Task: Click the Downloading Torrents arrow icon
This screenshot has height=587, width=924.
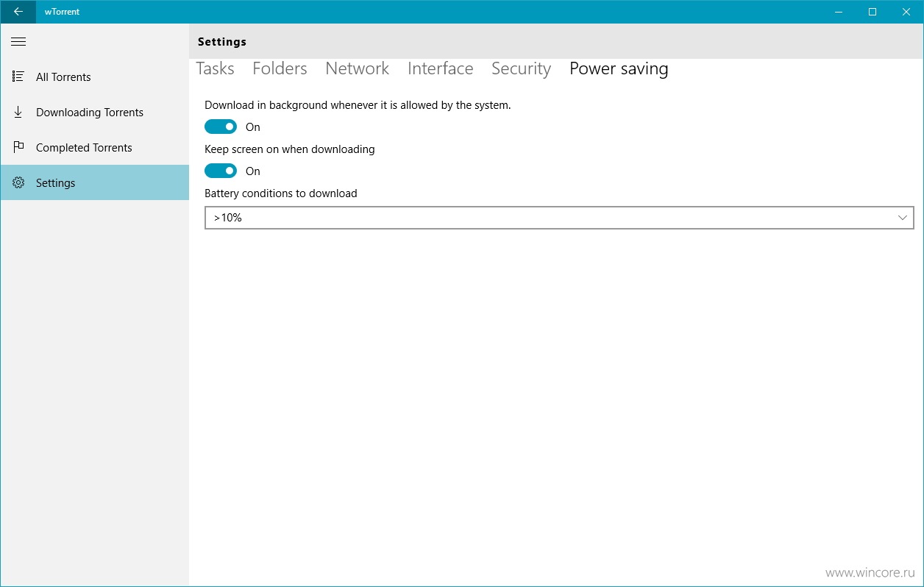Action: click(x=18, y=112)
